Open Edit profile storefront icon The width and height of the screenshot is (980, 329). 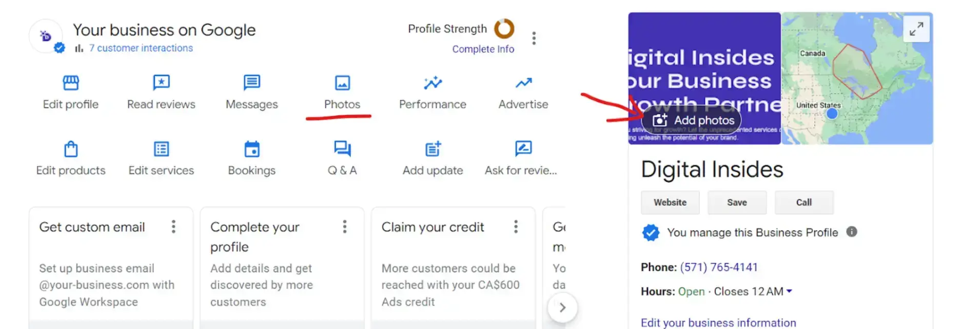(x=71, y=83)
